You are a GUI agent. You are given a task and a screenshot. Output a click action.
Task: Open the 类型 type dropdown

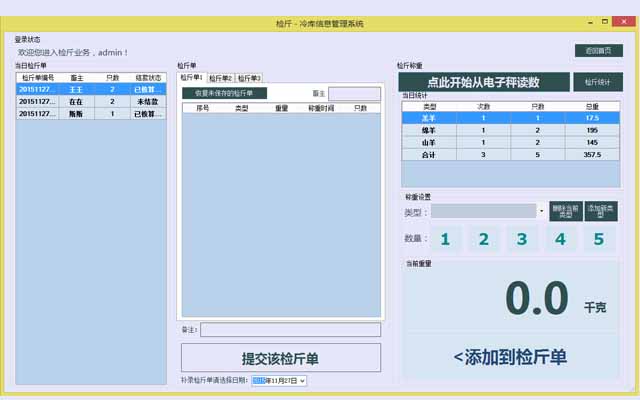(540, 211)
